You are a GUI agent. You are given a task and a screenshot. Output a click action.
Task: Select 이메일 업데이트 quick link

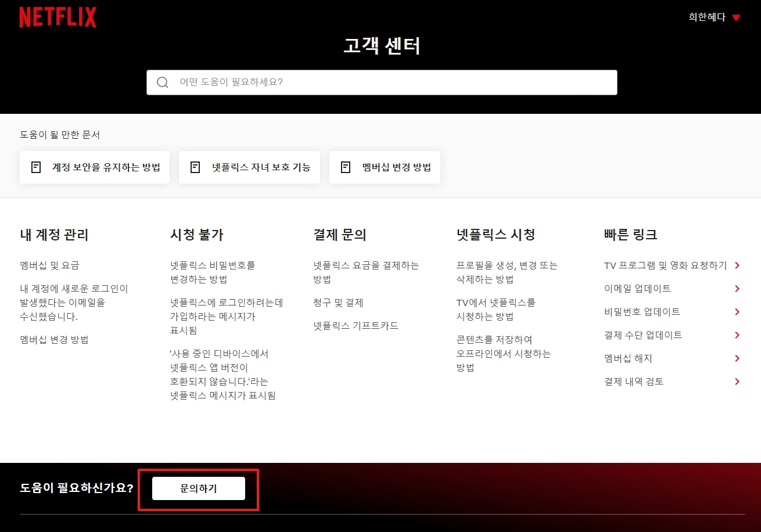point(637,289)
